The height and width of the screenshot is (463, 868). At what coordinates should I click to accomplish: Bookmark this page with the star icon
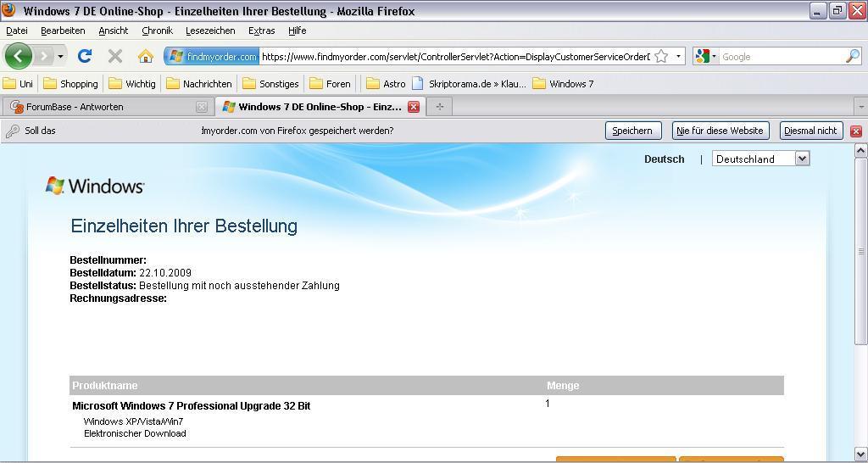tap(661, 57)
